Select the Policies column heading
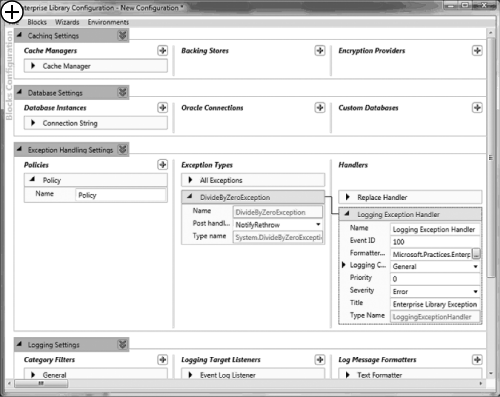This screenshot has width=500, height=397. [36, 165]
